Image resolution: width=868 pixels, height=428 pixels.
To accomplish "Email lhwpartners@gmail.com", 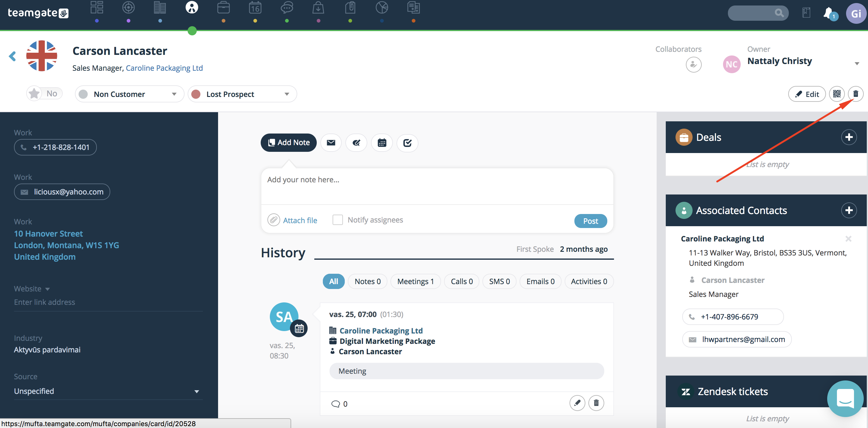I will coord(737,339).
